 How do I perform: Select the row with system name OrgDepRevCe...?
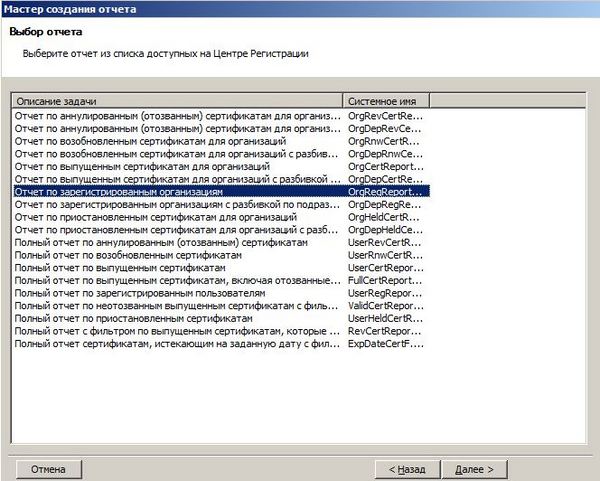tap(221, 129)
